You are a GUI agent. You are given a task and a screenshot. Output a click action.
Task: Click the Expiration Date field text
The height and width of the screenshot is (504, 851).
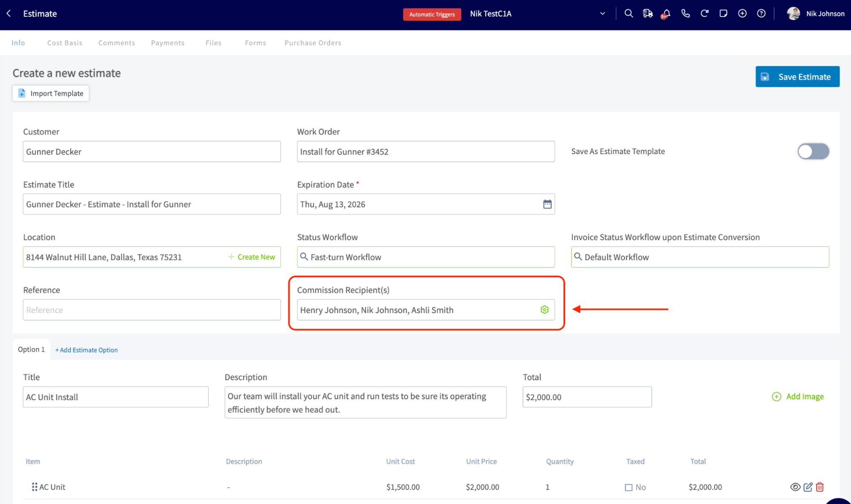[x=332, y=204]
